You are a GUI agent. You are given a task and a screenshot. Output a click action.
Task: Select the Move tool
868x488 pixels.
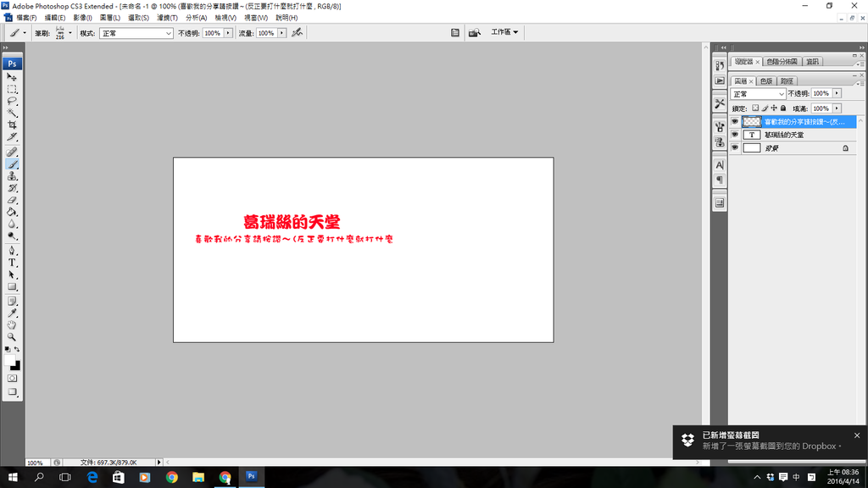pyautogui.click(x=12, y=78)
